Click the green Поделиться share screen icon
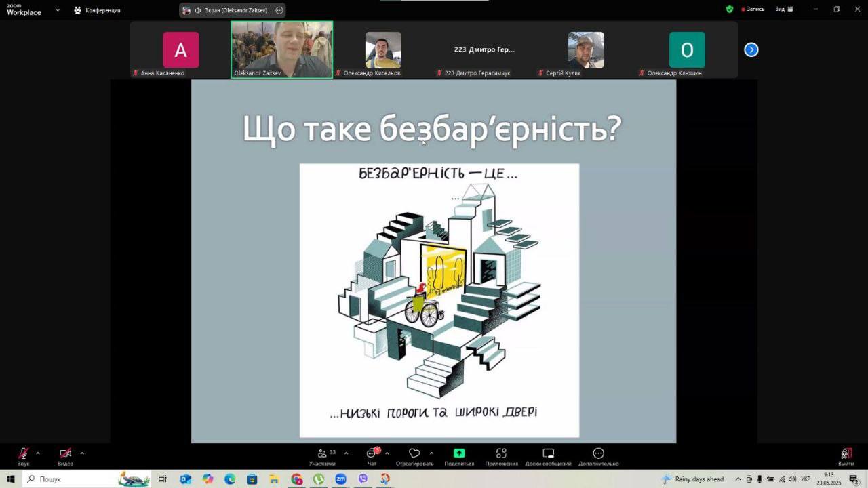Image resolution: width=868 pixels, height=488 pixels. pos(459,454)
